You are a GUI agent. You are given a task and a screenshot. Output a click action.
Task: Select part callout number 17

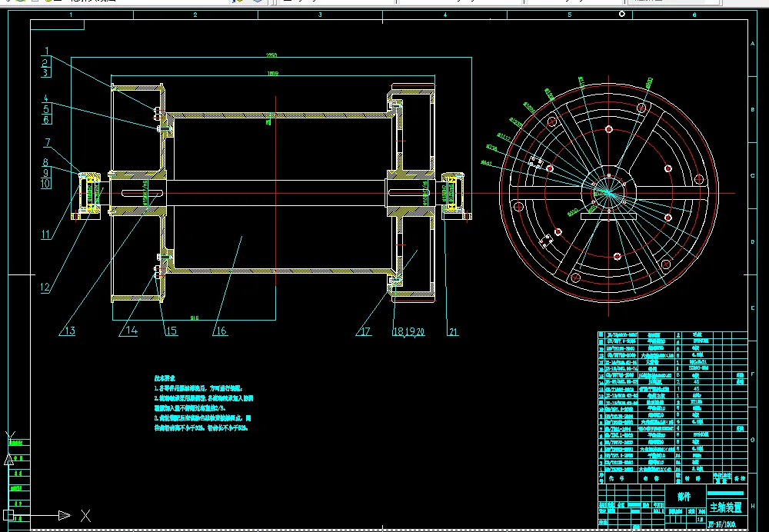point(365,331)
